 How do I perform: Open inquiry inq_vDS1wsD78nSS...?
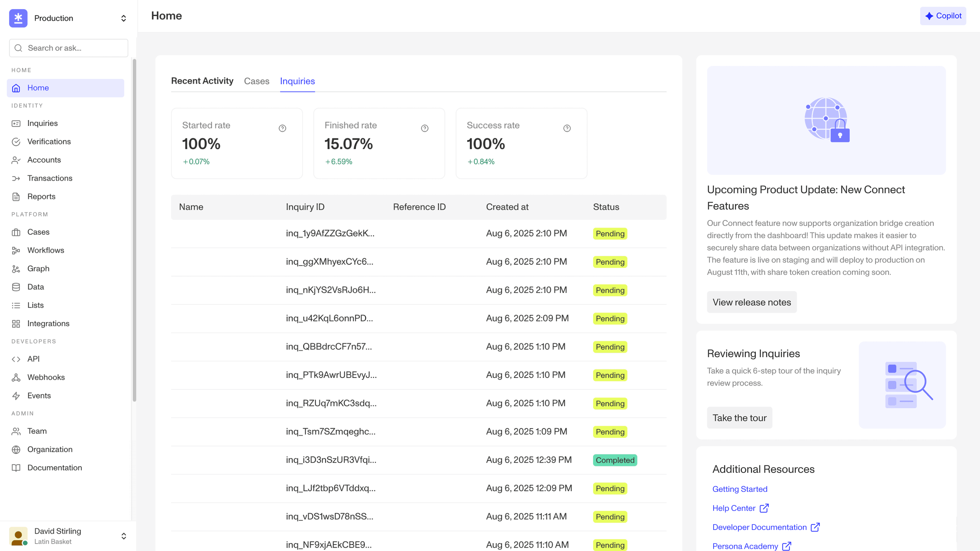pyautogui.click(x=419, y=517)
